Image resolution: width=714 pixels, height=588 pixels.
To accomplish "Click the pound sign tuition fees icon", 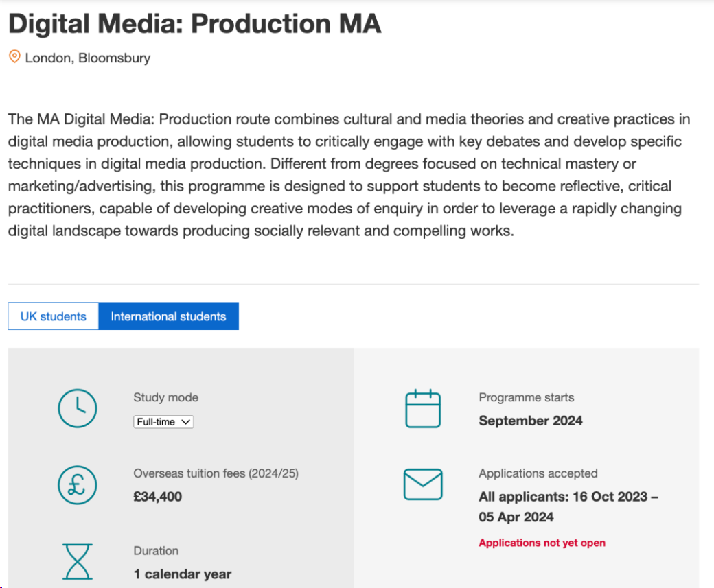I will pos(78,485).
